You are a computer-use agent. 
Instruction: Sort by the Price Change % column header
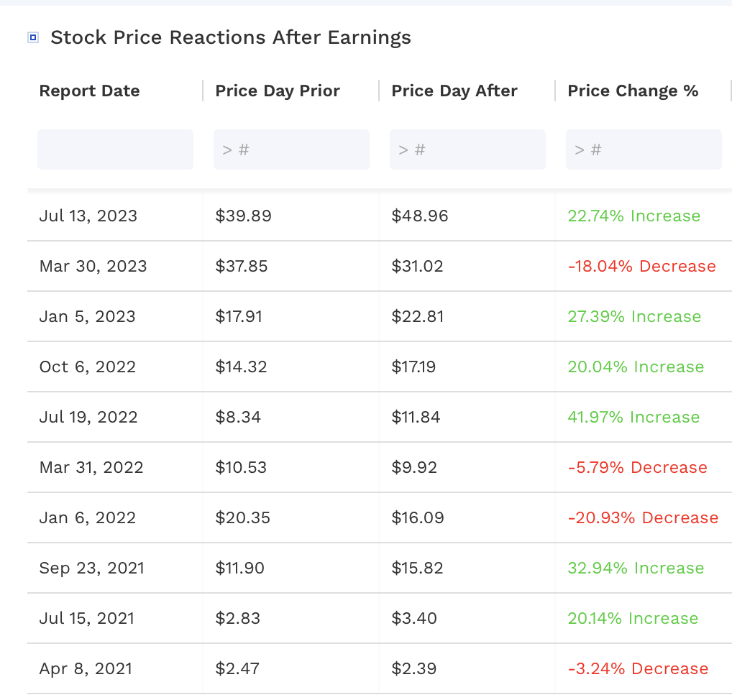[x=633, y=91]
